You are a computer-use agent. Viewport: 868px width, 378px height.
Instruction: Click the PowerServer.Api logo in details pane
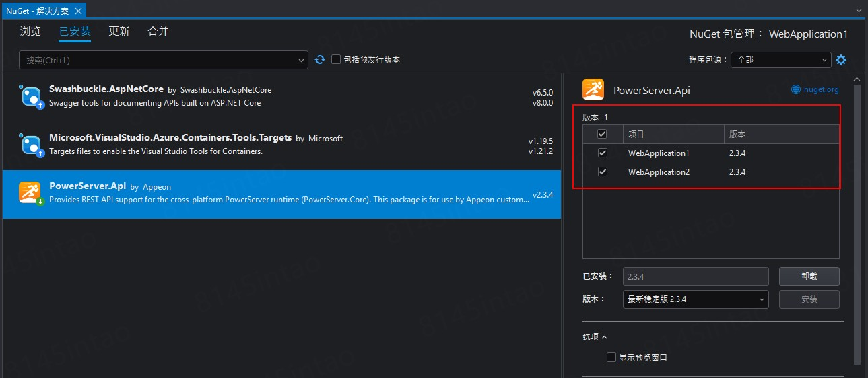pos(593,89)
